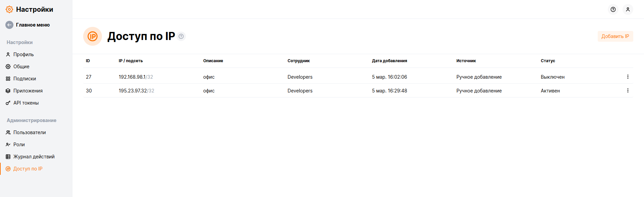The image size is (644, 197).
Task: Navigate to API токены
Action: coord(26,103)
